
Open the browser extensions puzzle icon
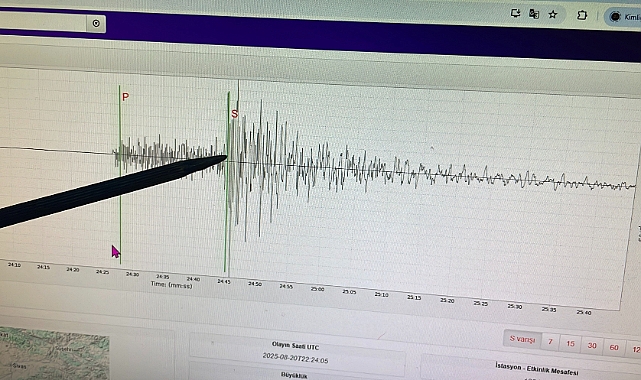pos(582,16)
